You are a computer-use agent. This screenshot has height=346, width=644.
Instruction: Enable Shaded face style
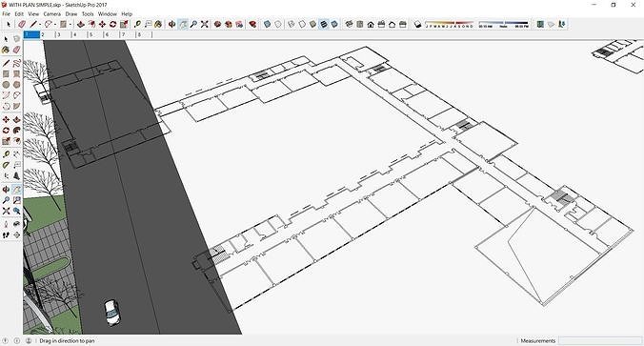coord(312,24)
